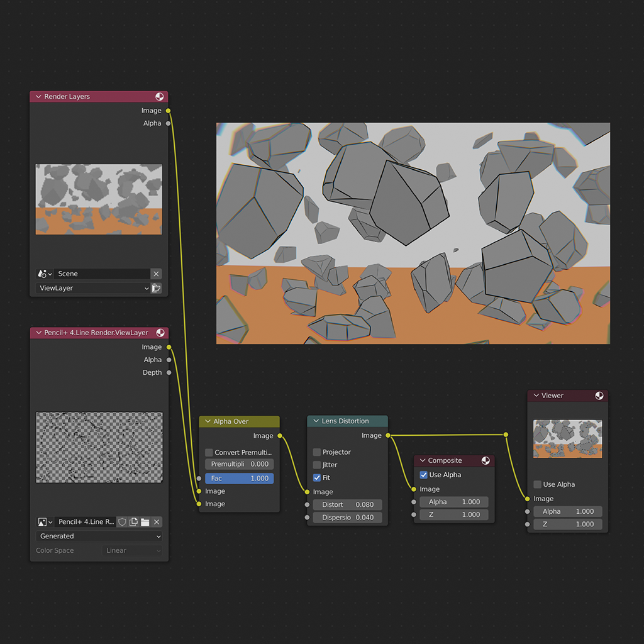Click Fac input socket of Alpha Over
This screenshot has width=644, height=644.
coord(199,479)
